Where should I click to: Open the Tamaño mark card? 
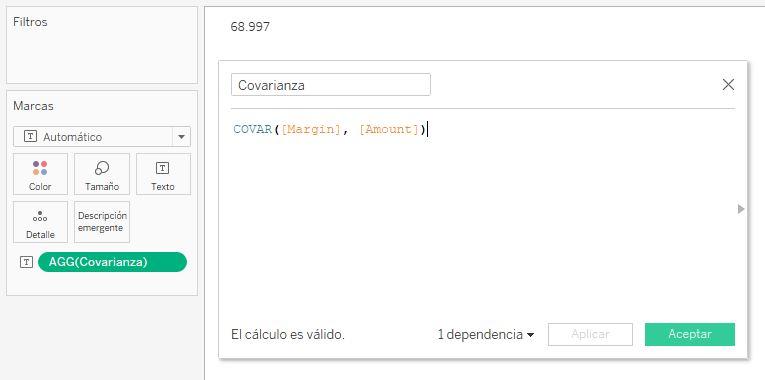102,174
